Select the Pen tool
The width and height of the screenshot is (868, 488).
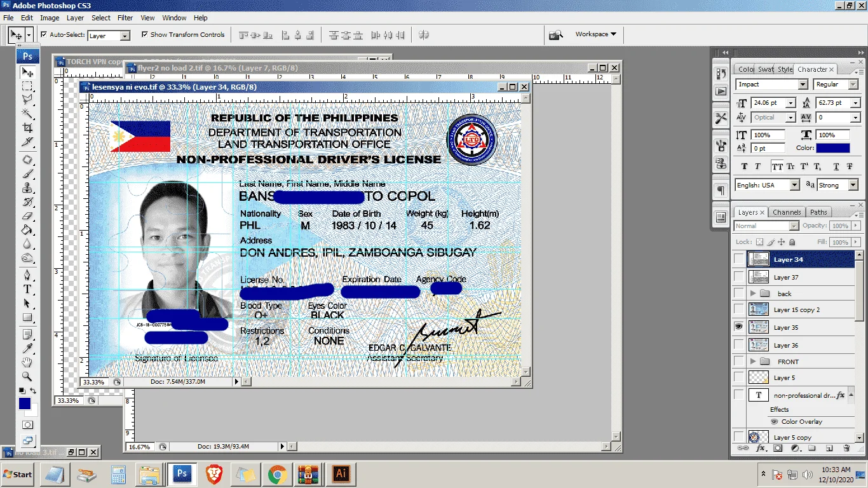pos(27,275)
